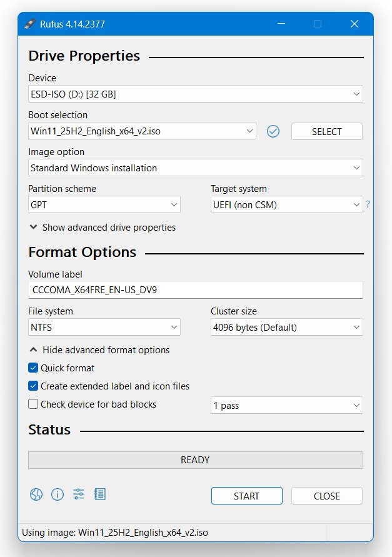392x557 pixels.
Task: Open the File system NTFS dropdown
Action: 104,327
